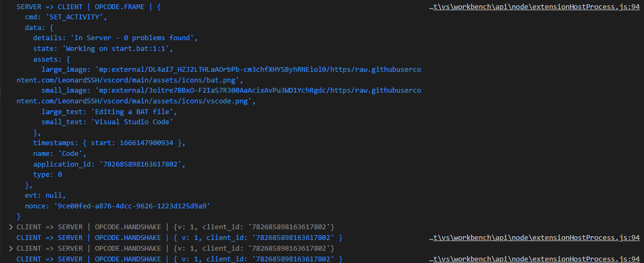Select details: 'In Server - 0 problems found'
Screen dimensions: 644x263
(116, 38)
